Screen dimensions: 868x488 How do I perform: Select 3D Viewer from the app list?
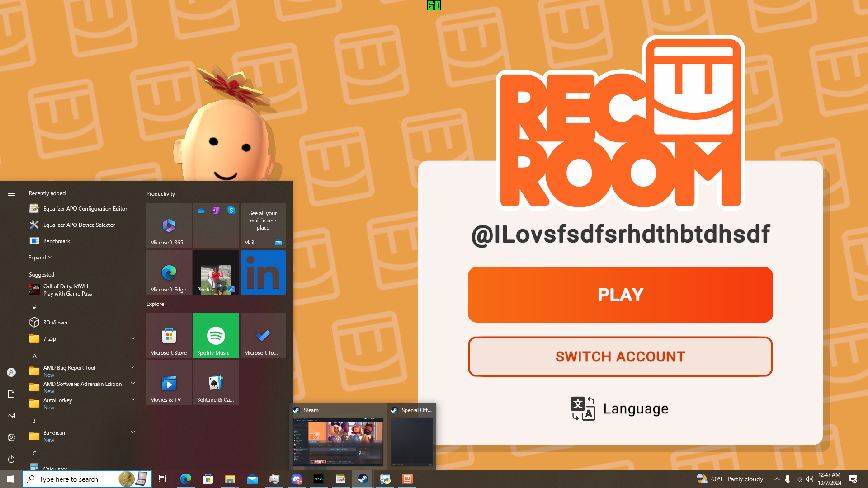point(55,322)
